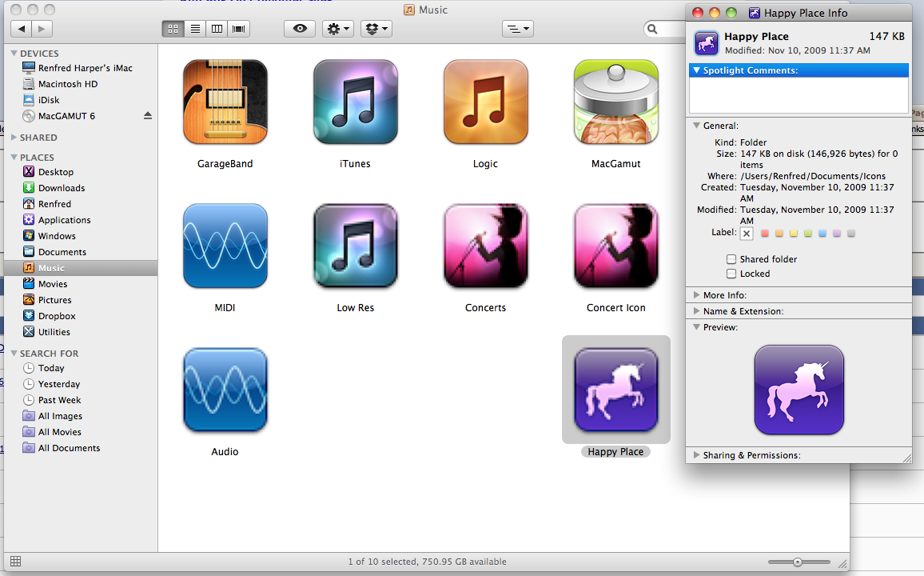Collapse the DEVICES sidebar section
Screen dimensions: 924x576
[x=14, y=53]
